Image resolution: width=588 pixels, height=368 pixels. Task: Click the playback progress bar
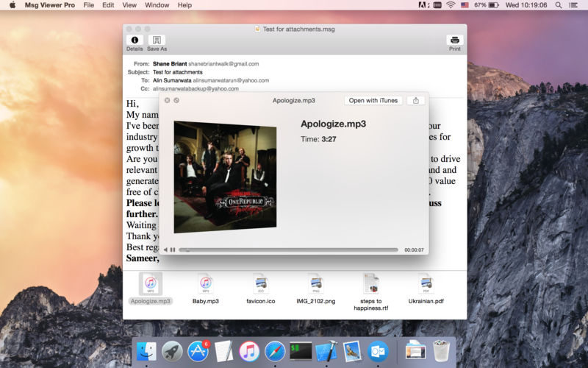[x=288, y=250]
